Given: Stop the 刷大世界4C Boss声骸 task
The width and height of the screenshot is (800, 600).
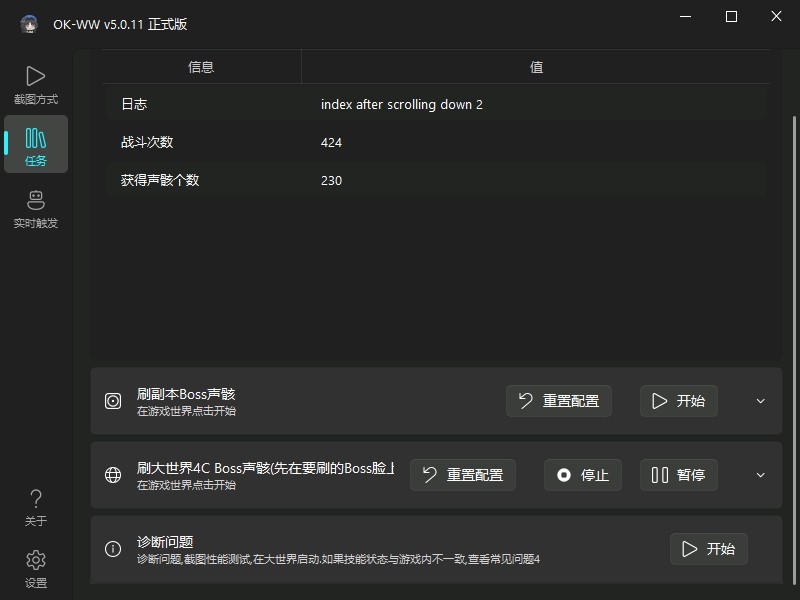Looking at the screenshot, I should point(582,475).
